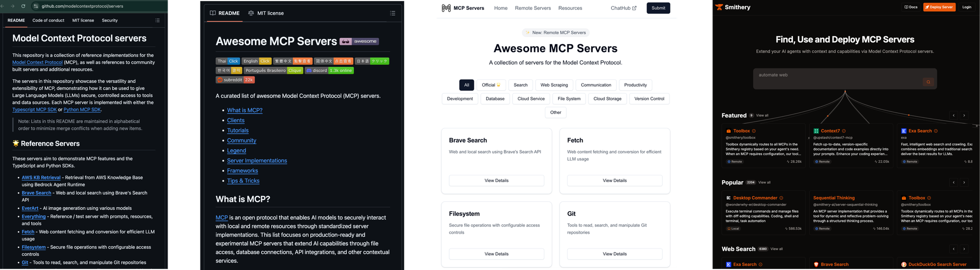Click the subreddit 22k badge

[235, 80]
